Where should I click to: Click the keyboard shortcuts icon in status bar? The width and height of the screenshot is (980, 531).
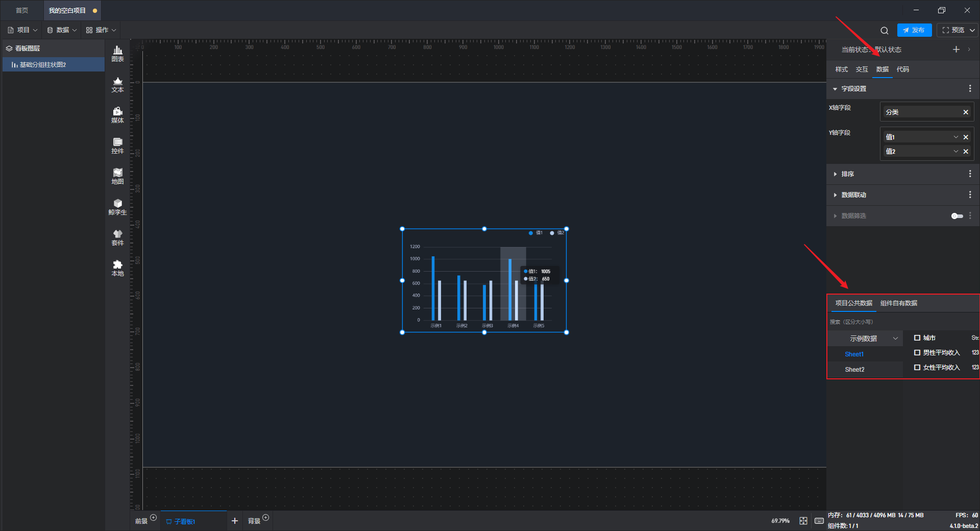(x=819, y=521)
